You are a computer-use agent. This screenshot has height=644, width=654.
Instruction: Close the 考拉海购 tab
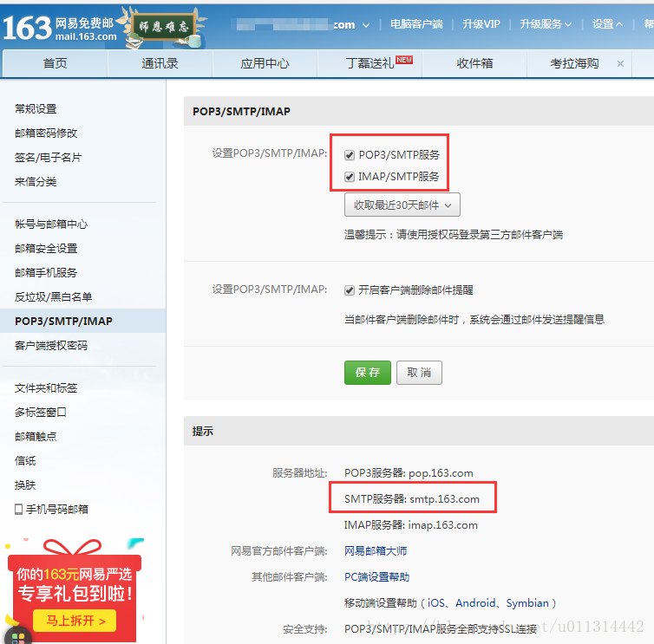pos(620,64)
